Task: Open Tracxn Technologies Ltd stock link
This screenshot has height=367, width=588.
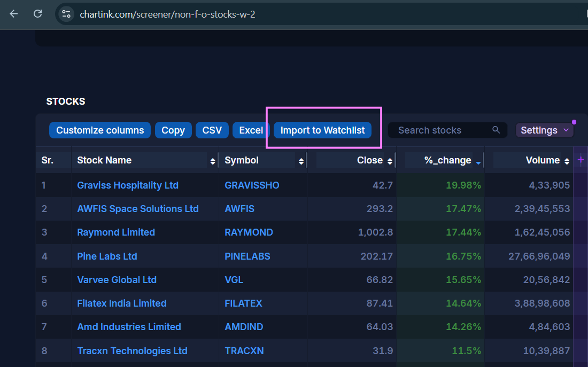Action: click(132, 351)
